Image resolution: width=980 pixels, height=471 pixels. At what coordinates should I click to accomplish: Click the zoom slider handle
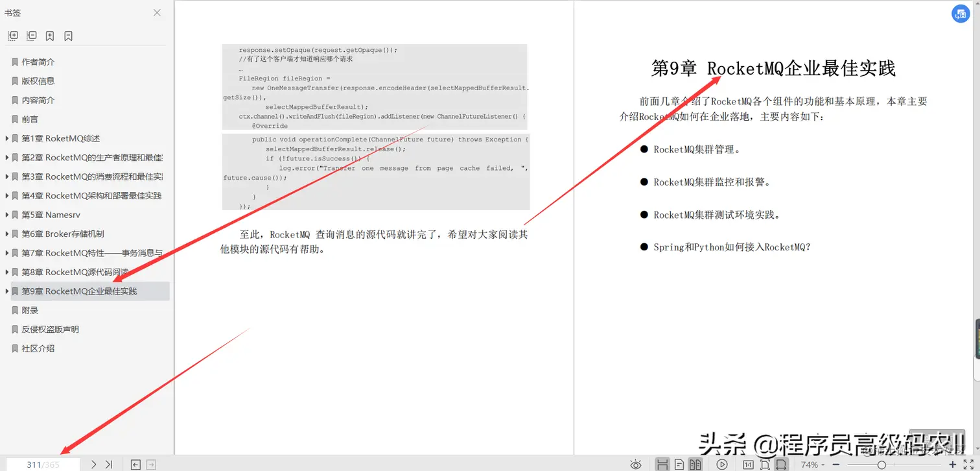point(881,465)
